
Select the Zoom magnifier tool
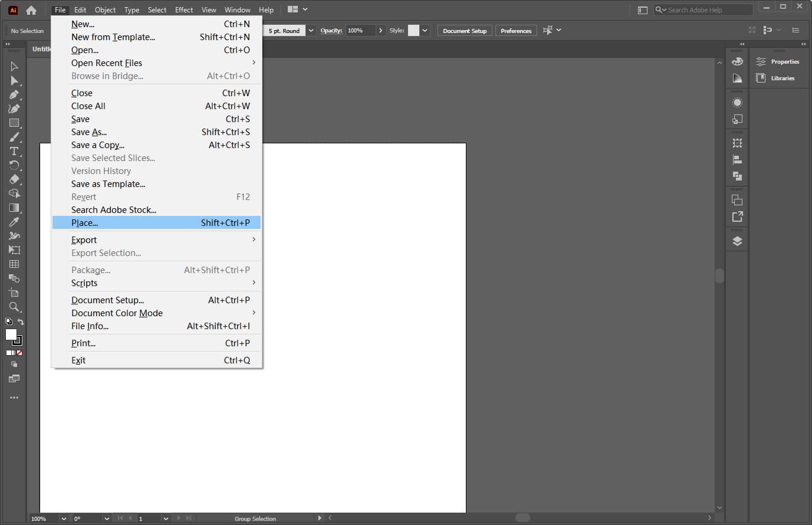14,307
